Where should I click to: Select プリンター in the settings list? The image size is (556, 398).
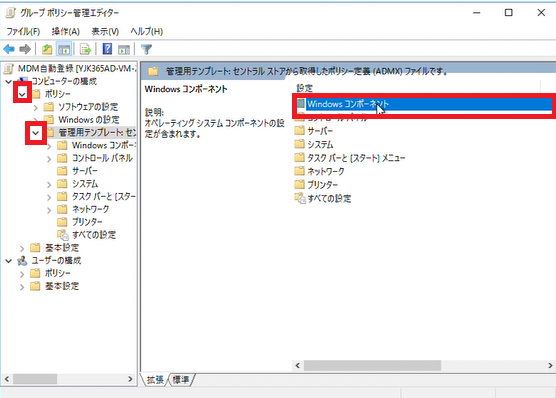point(322,185)
